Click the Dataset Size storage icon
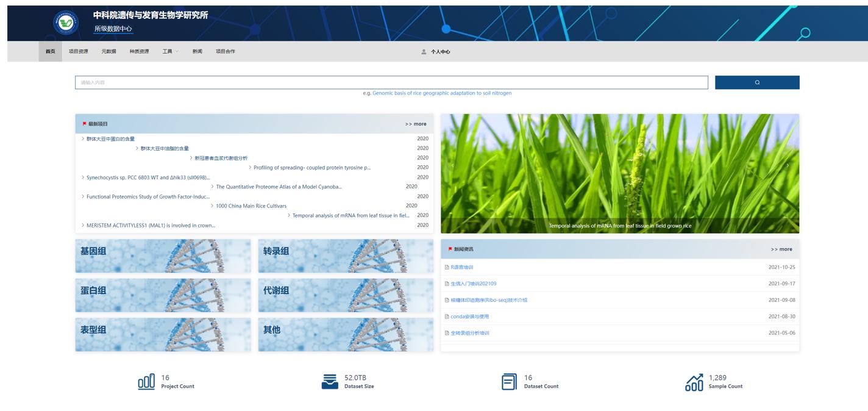 click(329, 382)
